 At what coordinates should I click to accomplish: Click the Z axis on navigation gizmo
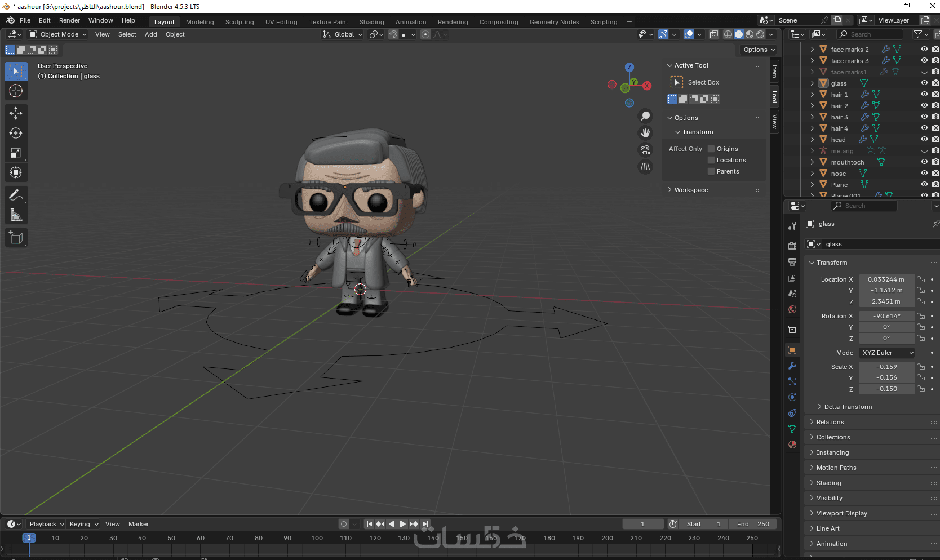(x=629, y=67)
